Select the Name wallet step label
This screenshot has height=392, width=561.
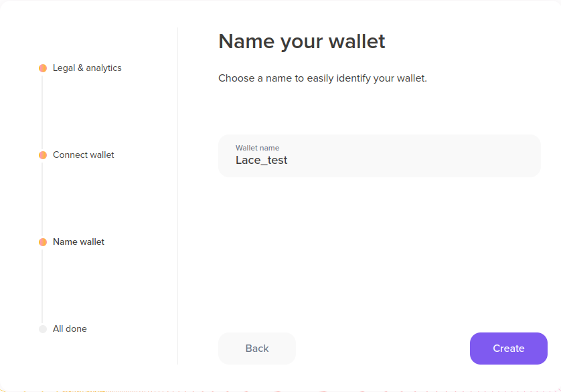click(x=79, y=242)
